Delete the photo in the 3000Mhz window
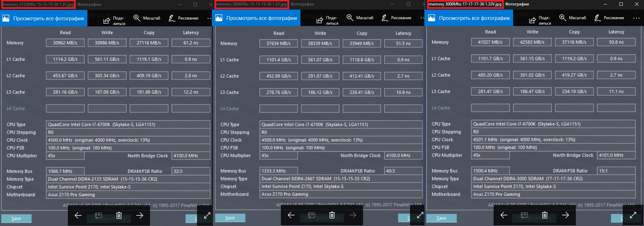This screenshot has width=644, height=226. (545, 215)
